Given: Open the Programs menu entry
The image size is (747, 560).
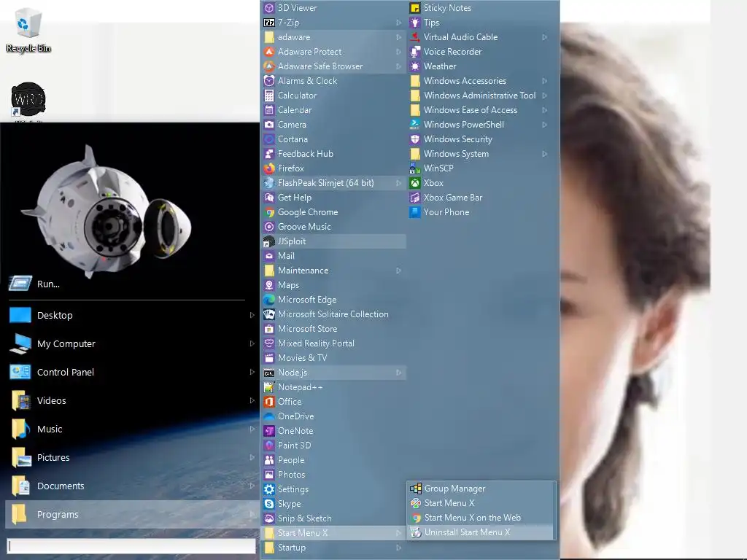Looking at the screenshot, I should (132, 514).
